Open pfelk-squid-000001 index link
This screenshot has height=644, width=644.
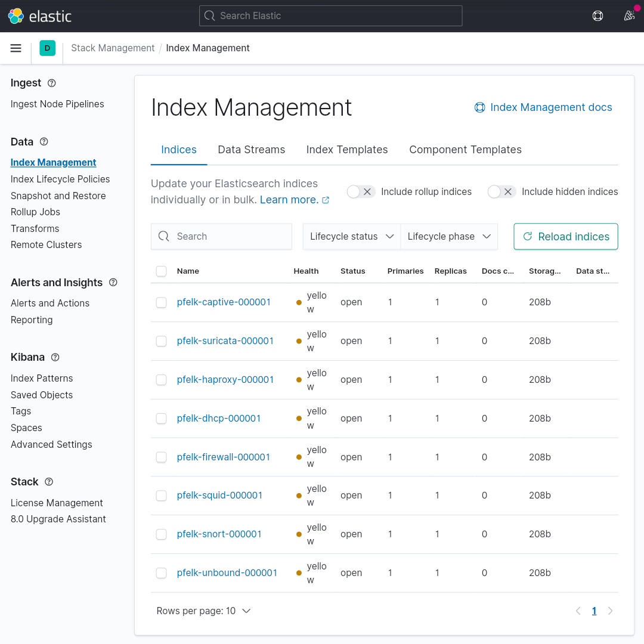coord(219,496)
